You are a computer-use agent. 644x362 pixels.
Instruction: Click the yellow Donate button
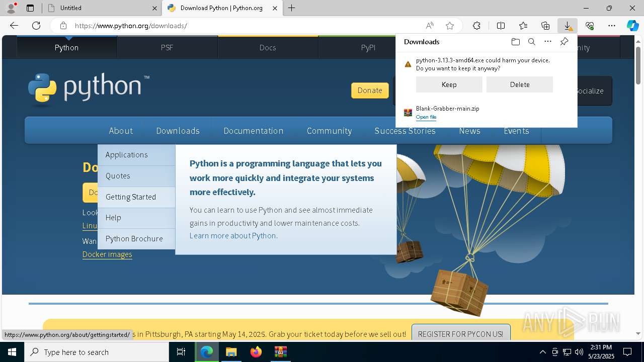pos(370,90)
